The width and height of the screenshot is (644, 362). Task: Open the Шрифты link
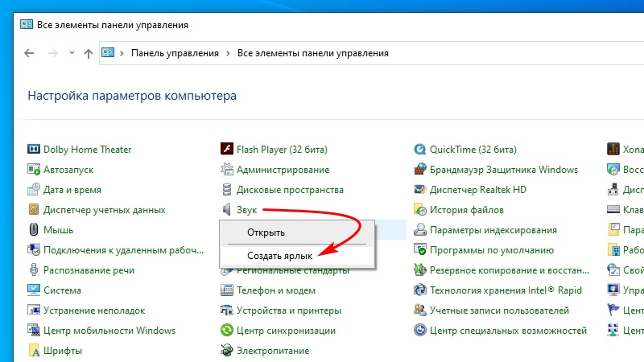click(63, 351)
